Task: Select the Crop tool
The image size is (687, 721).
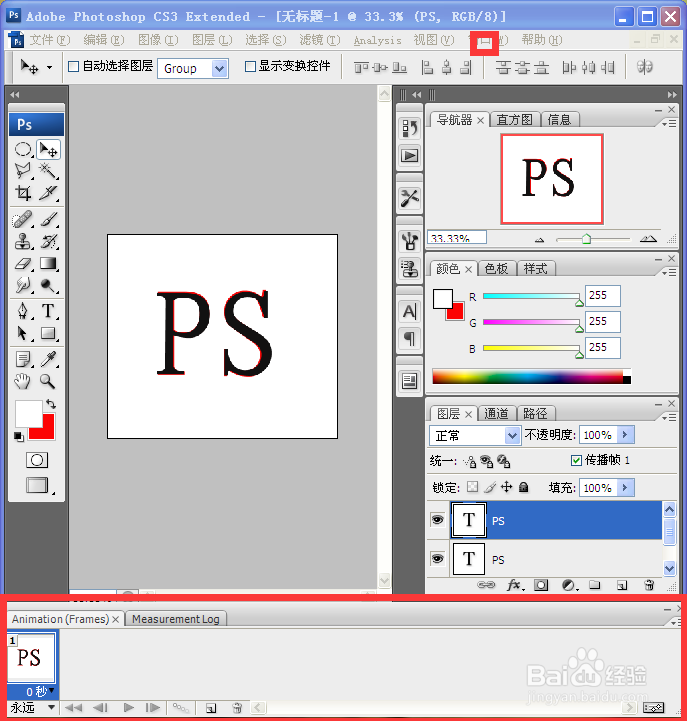Action: (x=23, y=193)
